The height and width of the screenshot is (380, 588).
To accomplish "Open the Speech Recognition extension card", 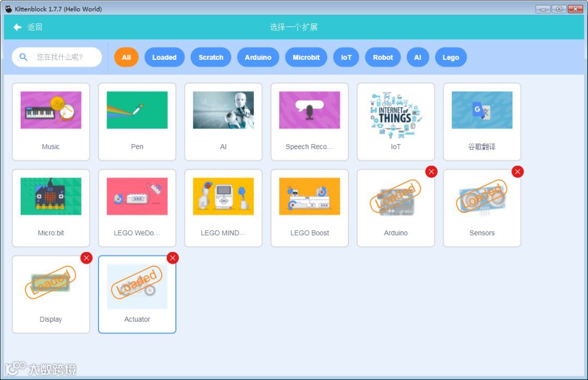I will tap(310, 122).
